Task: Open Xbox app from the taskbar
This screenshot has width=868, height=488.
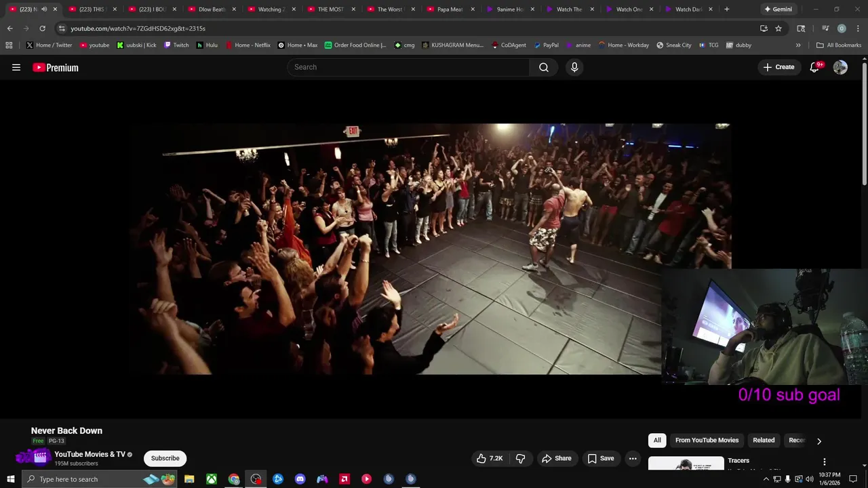Action: click(212, 479)
